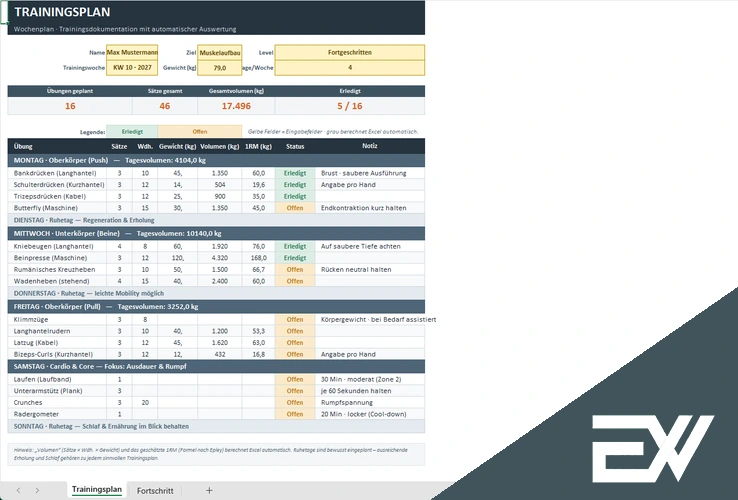Select the MITTWOCH Unterkörper (Beine) heading row
This screenshot has width=738, height=500.
click(216, 233)
